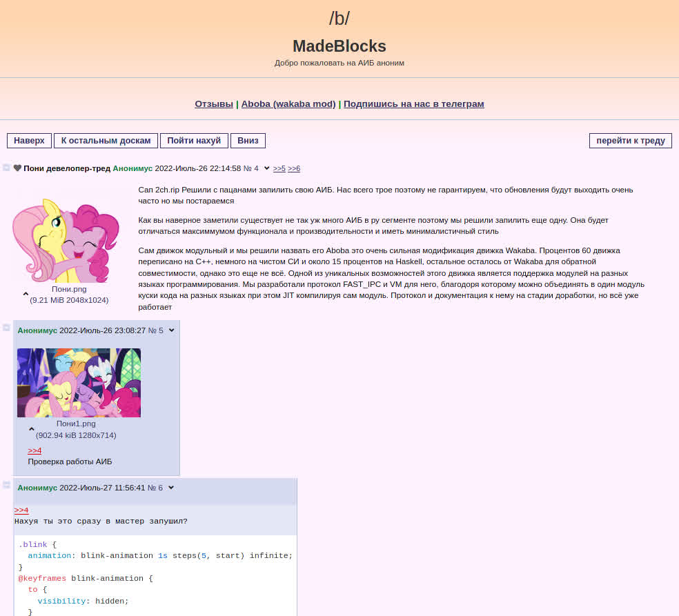Follow the Aboba (wakaba mod) link
This screenshot has height=616, width=679.
[x=288, y=104]
